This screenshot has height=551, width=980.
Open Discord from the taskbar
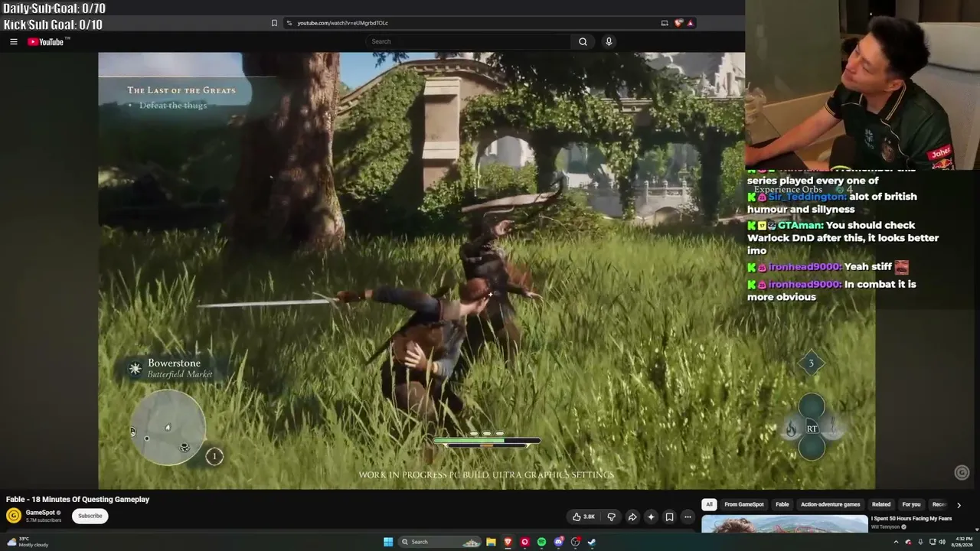point(558,542)
